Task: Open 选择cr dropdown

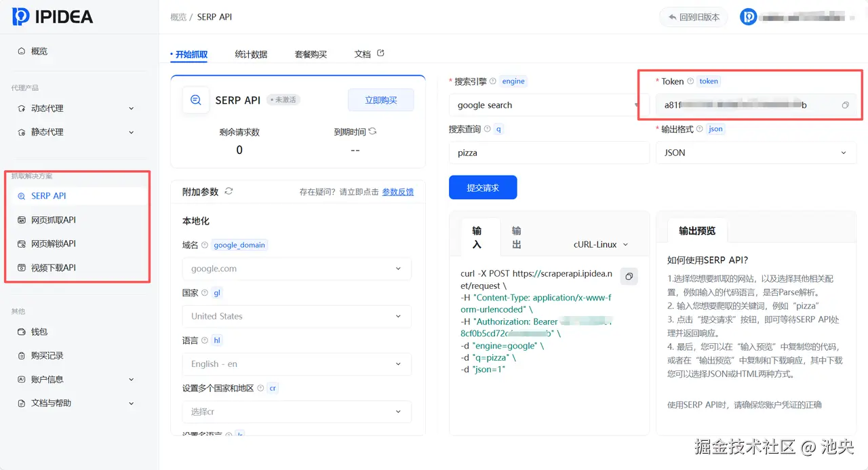Action: coord(297,412)
